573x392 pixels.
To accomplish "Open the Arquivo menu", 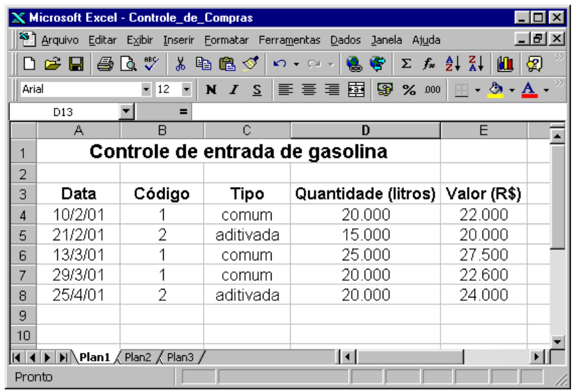I will click(60, 40).
